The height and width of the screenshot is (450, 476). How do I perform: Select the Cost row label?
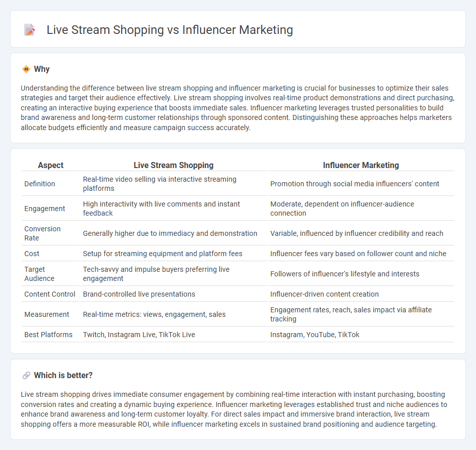tap(32, 254)
